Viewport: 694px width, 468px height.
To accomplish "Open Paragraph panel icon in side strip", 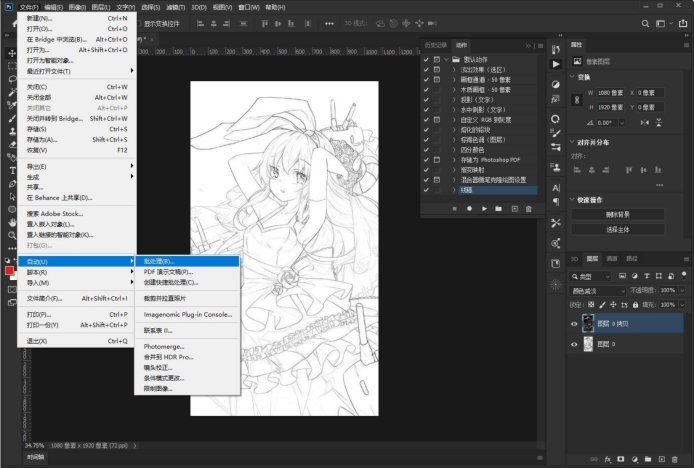I will 555,202.
